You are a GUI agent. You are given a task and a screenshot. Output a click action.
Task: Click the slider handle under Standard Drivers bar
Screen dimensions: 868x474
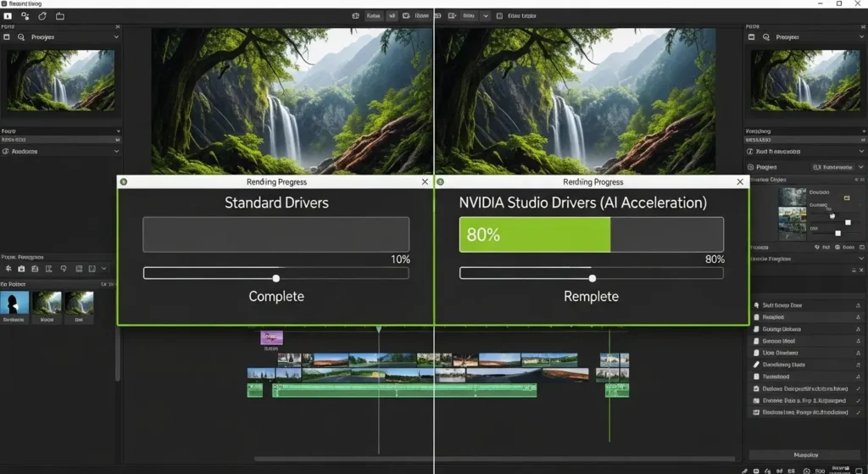pyautogui.click(x=276, y=278)
